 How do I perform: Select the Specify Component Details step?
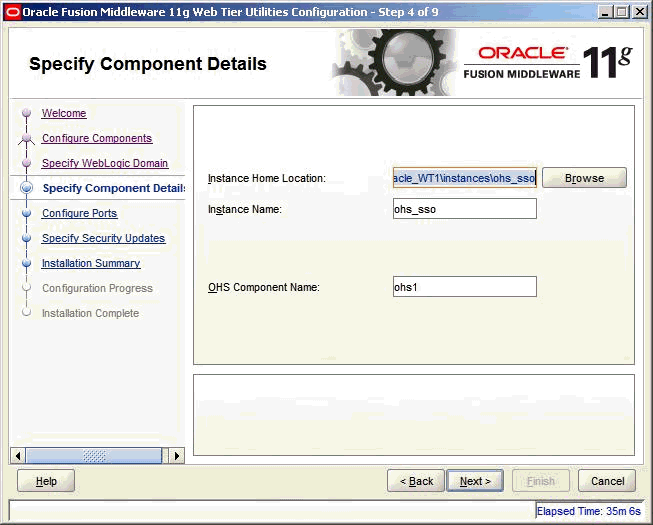[114, 188]
